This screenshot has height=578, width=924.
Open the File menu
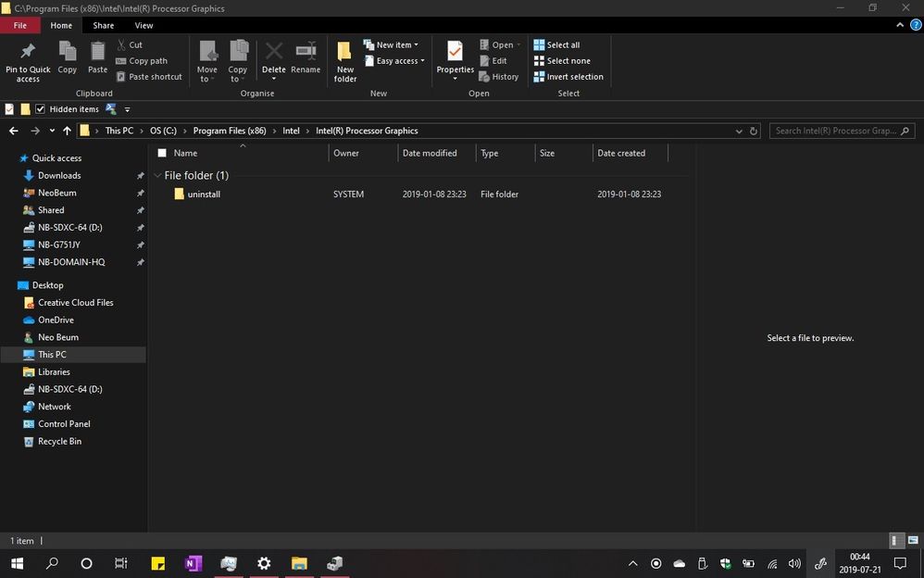20,25
